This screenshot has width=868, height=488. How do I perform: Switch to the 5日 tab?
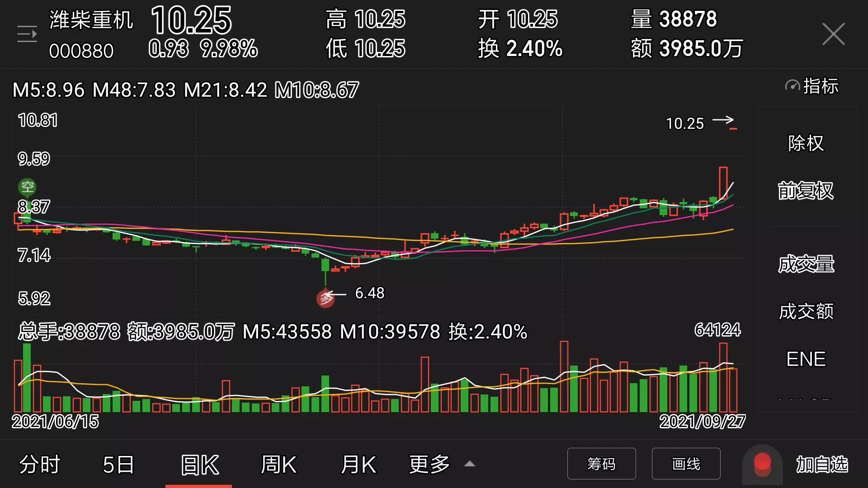pyautogui.click(x=118, y=465)
